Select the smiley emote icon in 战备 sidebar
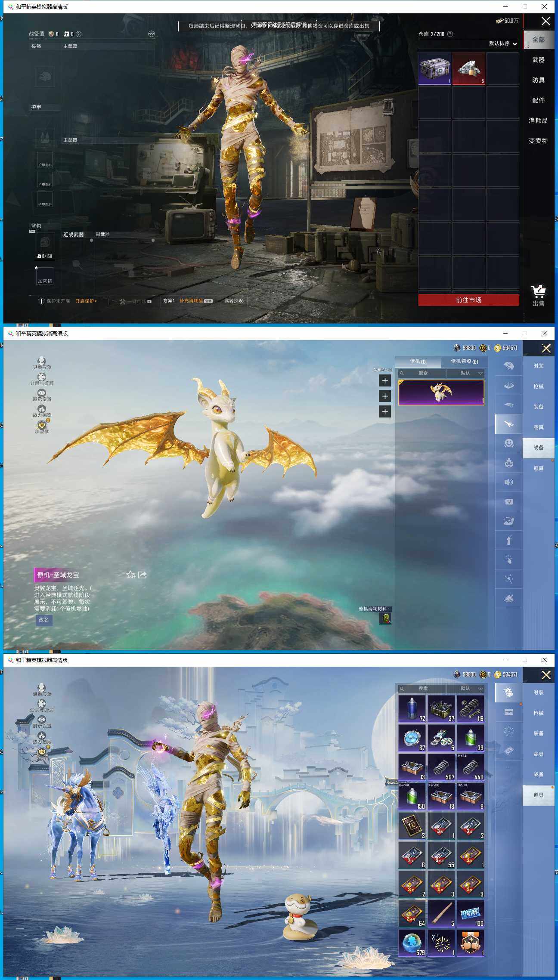The image size is (558, 980). [509, 443]
